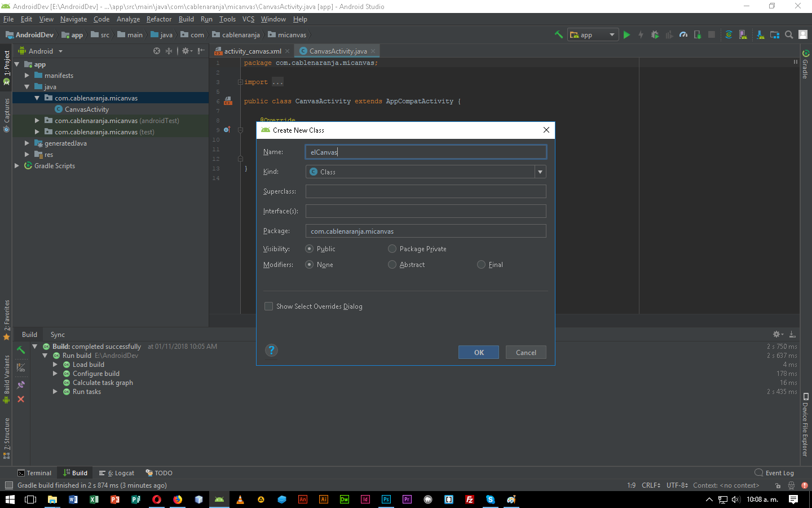Viewport: 812px width, 508px height.
Task: Open the Gradle side panel
Action: click(x=805, y=64)
